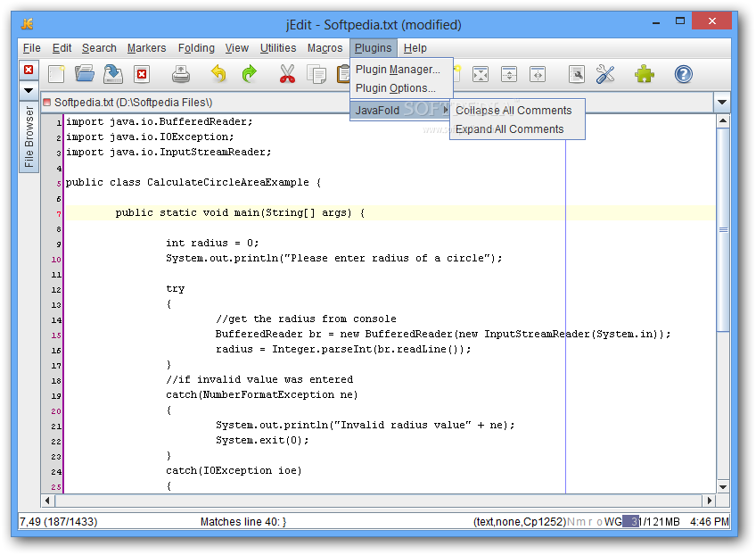Open the Markers menu
The height and width of the screenshot is (555, 756).
click(x=146, y=48)
